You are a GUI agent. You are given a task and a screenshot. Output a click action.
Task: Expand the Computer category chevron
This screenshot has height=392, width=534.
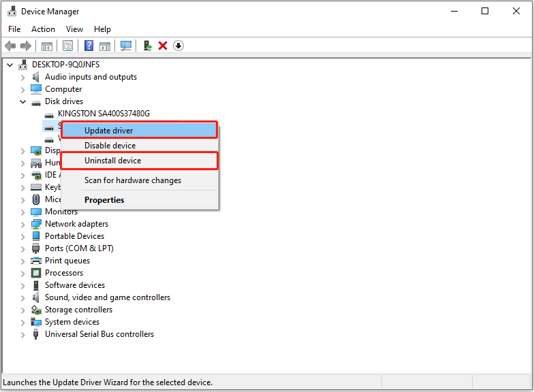(x=23, y=90)
